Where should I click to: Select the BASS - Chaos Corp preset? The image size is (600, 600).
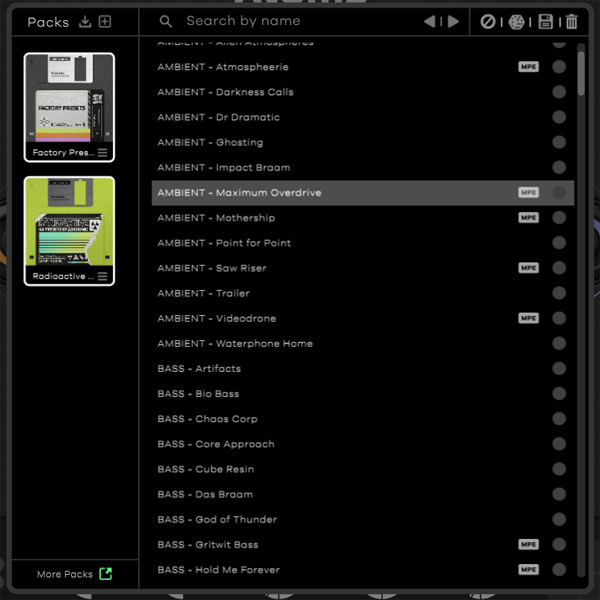[207, 419]
